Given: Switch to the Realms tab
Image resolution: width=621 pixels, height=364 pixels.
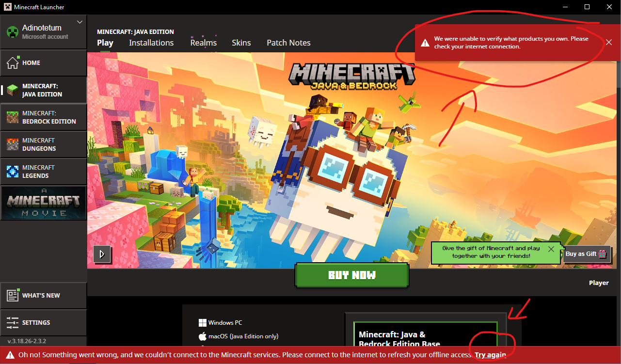Looking at the screenshot, I should [x=204, y=43].
